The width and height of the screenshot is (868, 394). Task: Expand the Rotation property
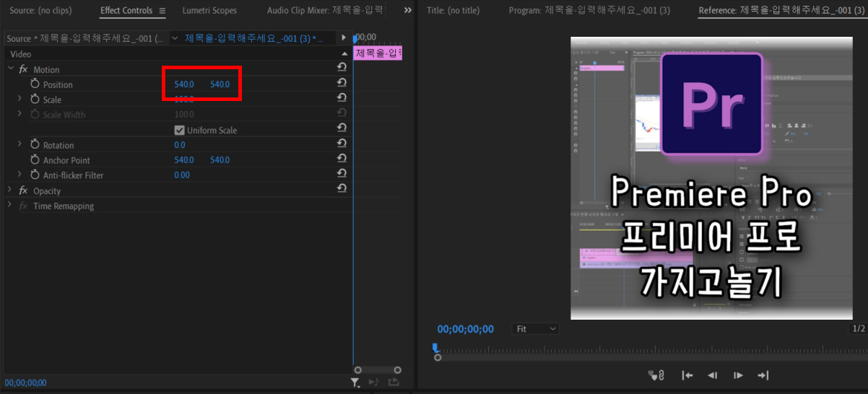coord(20,145)
